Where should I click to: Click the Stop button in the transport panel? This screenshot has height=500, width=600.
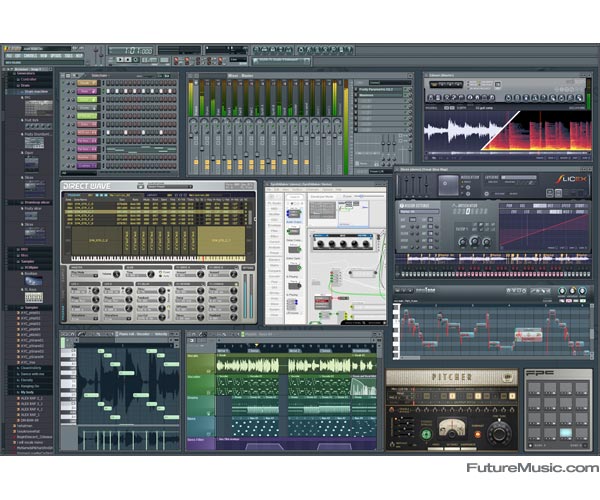128,59
